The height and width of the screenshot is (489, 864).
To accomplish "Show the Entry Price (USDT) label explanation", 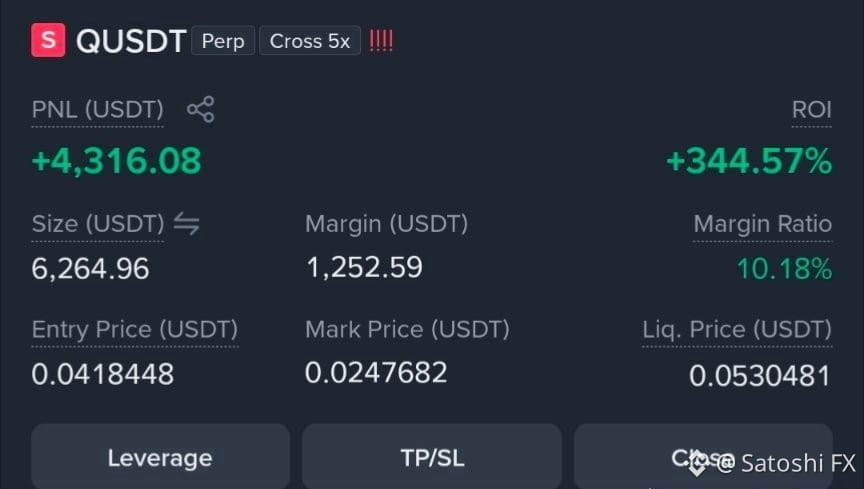I will (135, 330).
